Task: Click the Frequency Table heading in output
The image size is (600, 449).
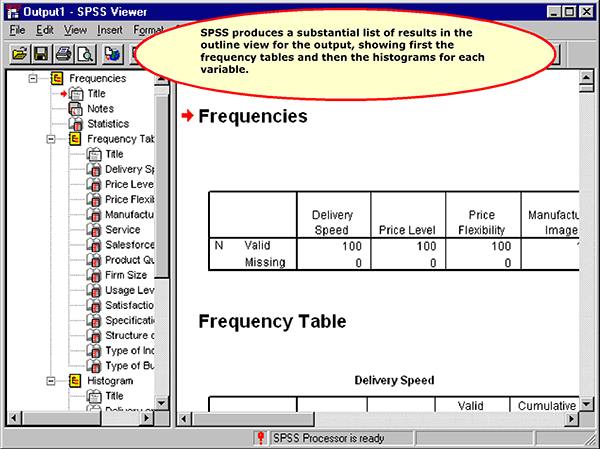Action: click(272, 321)
